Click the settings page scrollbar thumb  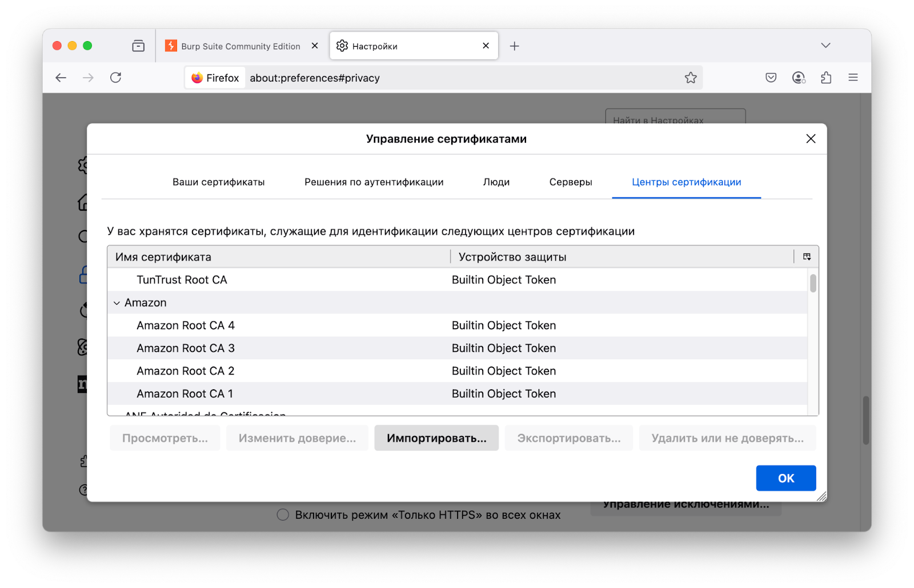(x=866, y=420)
